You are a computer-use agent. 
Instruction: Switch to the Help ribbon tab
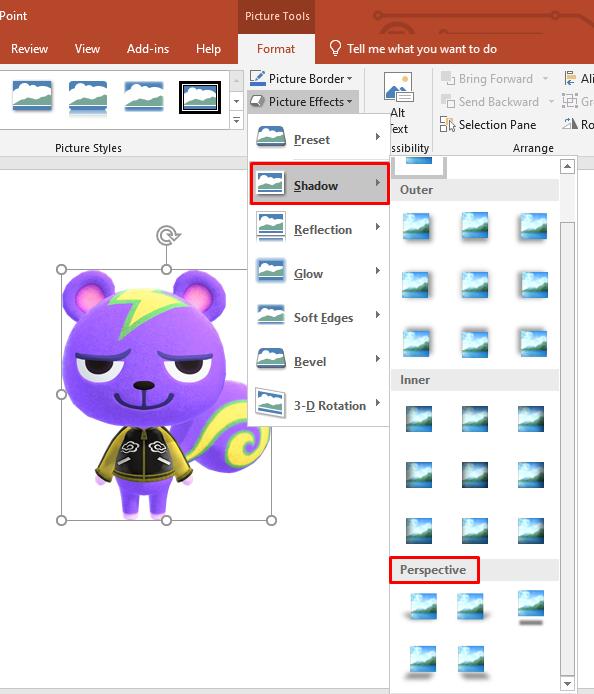coord(208,49)
